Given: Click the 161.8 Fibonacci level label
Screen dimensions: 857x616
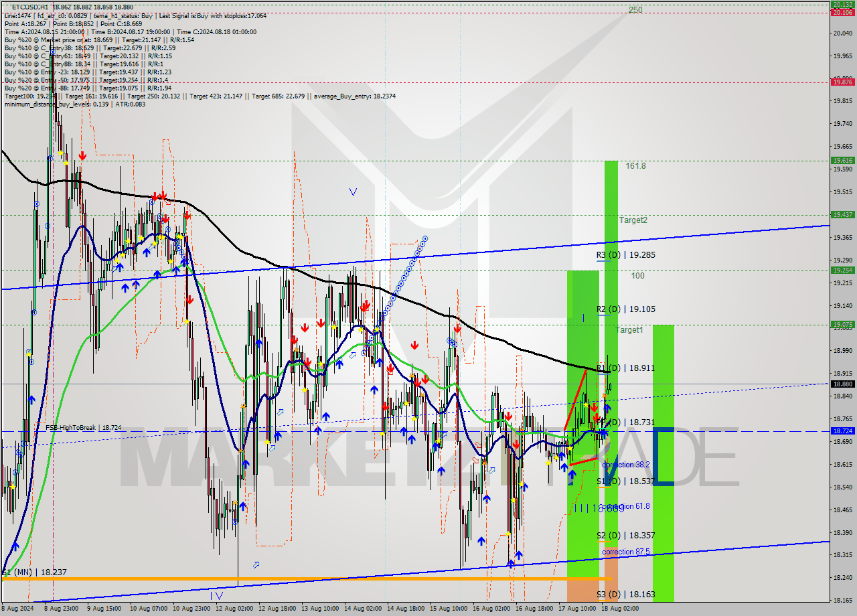Looking at the screenshot, I should click(x=635, y=165).
